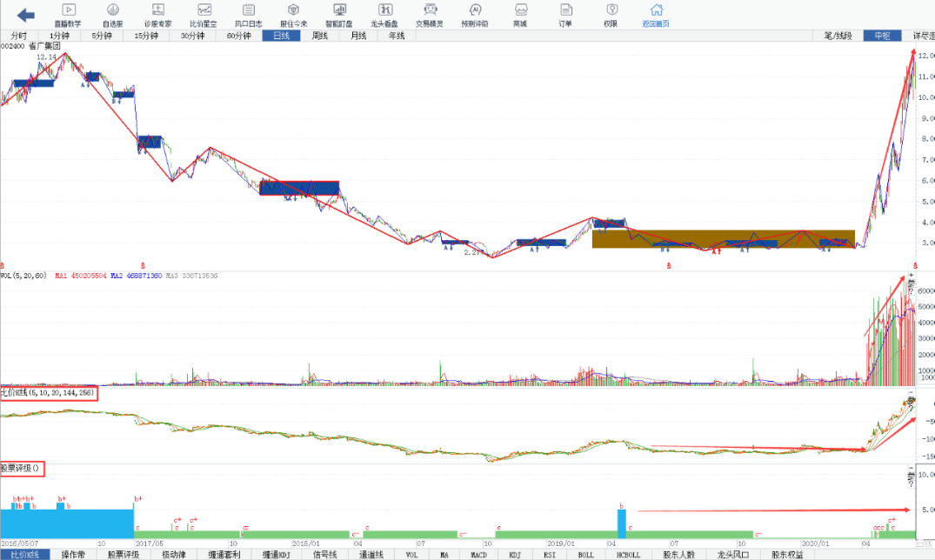Click 返回首页 home icon
The image size is (935, 560).
point(656,14)
